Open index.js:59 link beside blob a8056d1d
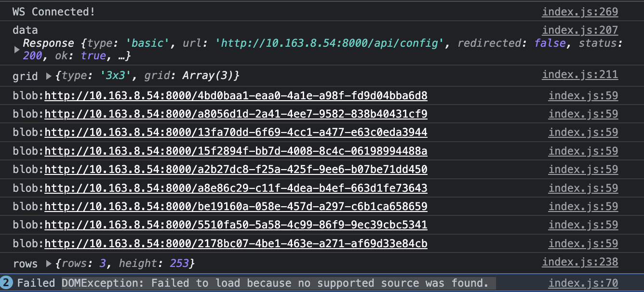The width and height of the screenshot is (644, 292). 583,114
